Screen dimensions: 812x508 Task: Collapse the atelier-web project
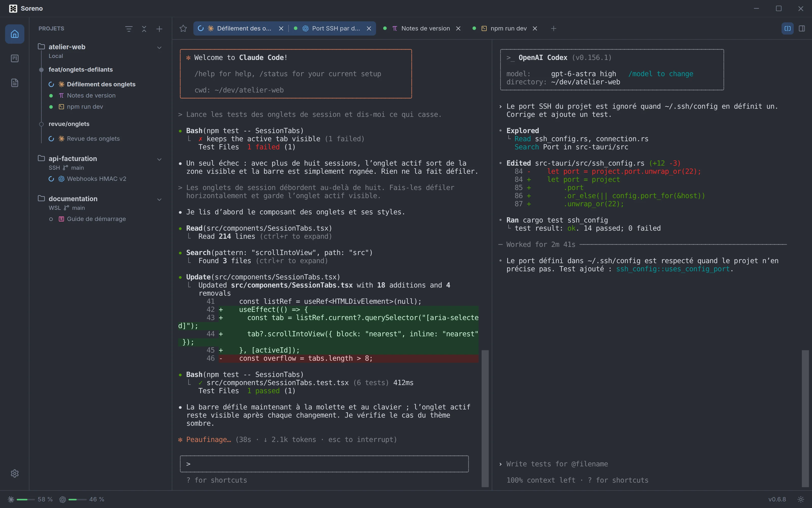159,47
